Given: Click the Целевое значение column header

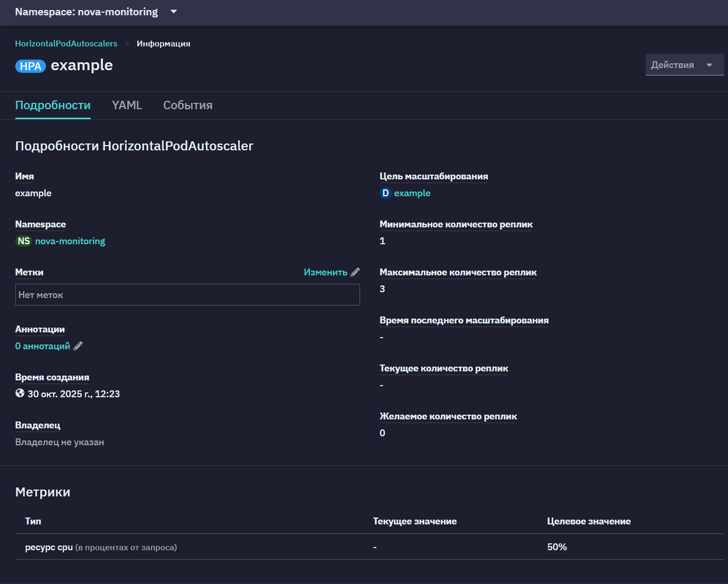Looking at the screenshot, I should tap(589, 521).
